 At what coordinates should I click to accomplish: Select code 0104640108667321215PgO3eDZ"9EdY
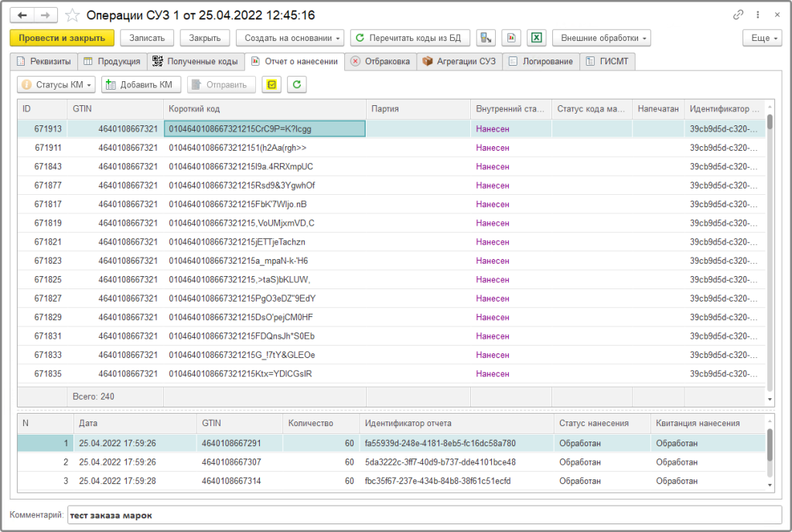pos(242,298)
